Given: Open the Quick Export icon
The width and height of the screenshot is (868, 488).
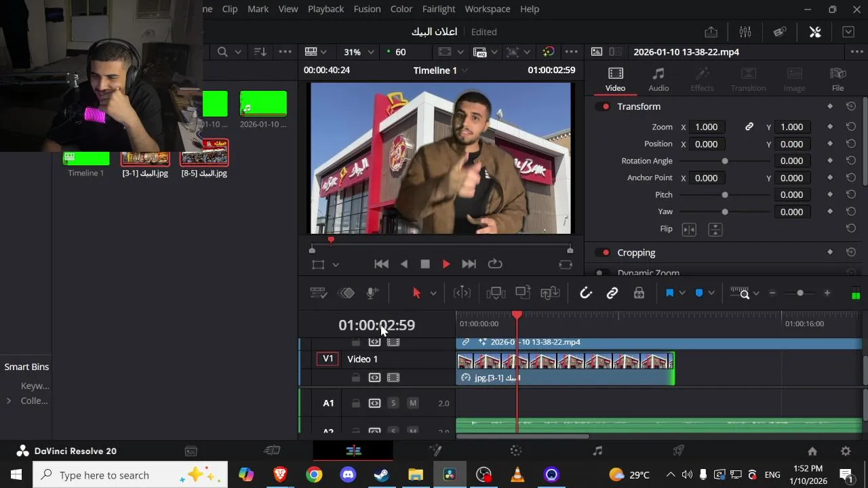Looking at the screenshot, I should coord(711,32).
